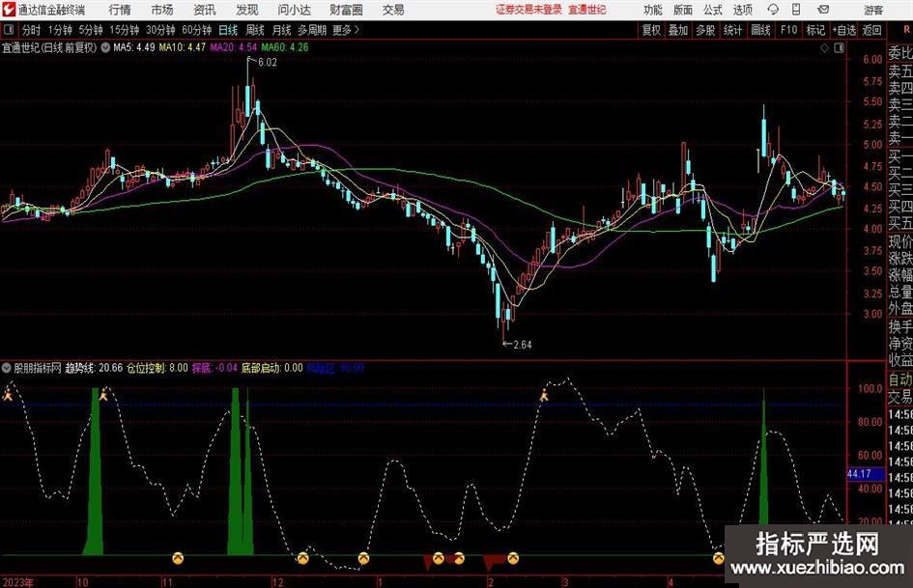Viewport: 913px width, 588px height.
Task: Click the 多股 multi-stock button
Action: 705,30
